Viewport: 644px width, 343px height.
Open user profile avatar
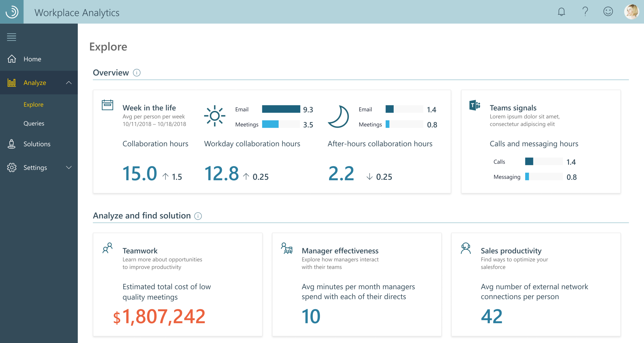pos(631,12)
